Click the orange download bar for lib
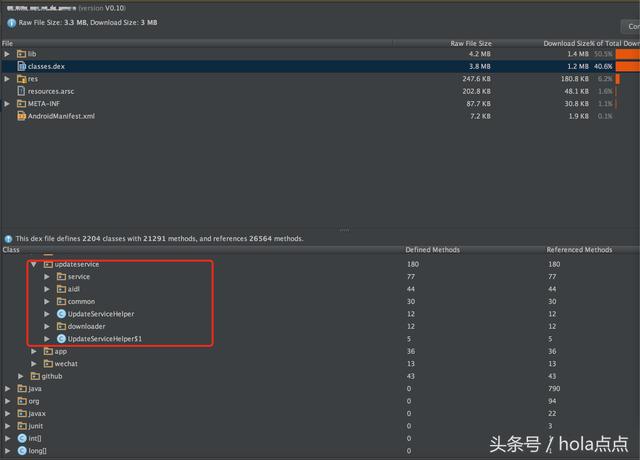Image resolution: width=640 pixels, height=460 pixels. (x=628, y=54)
